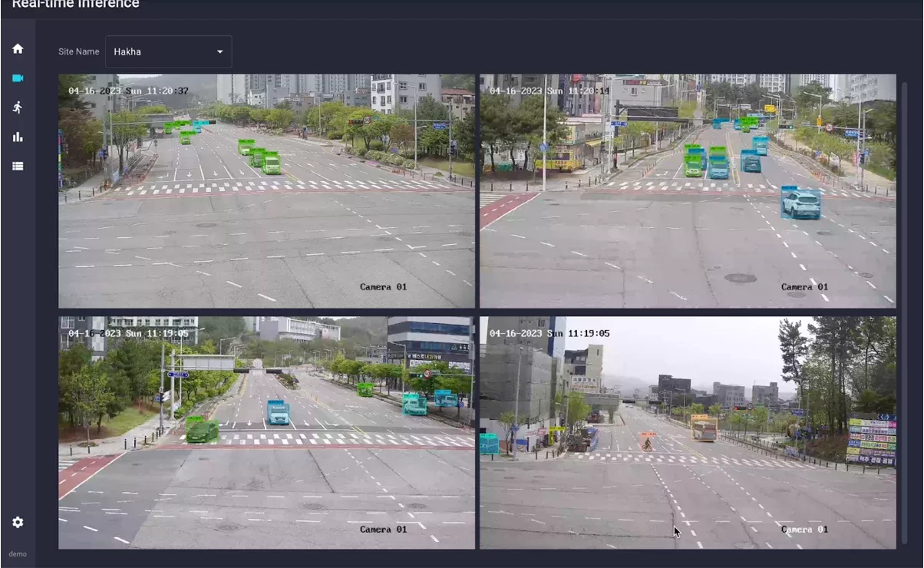Click the green truck nearest the crosswalk

point(271,163)
